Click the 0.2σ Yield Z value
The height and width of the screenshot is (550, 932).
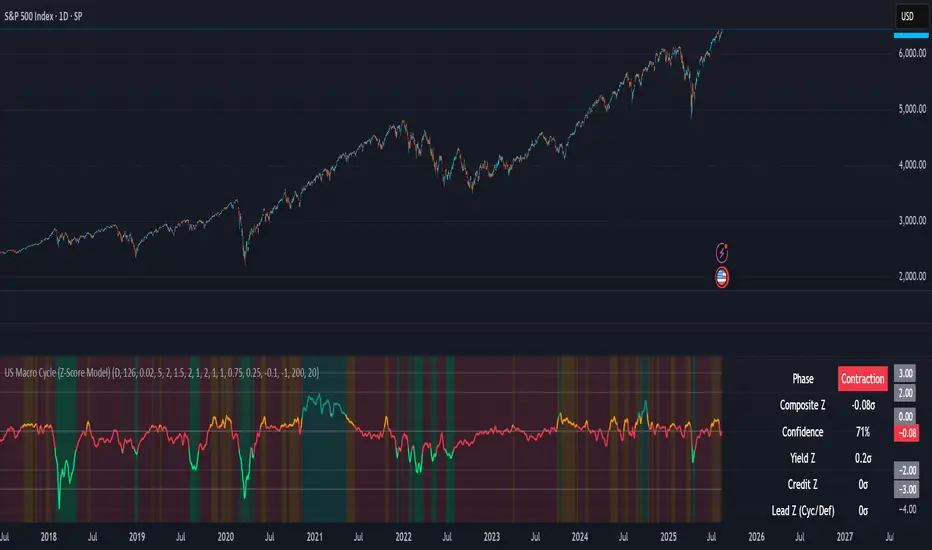863,458
